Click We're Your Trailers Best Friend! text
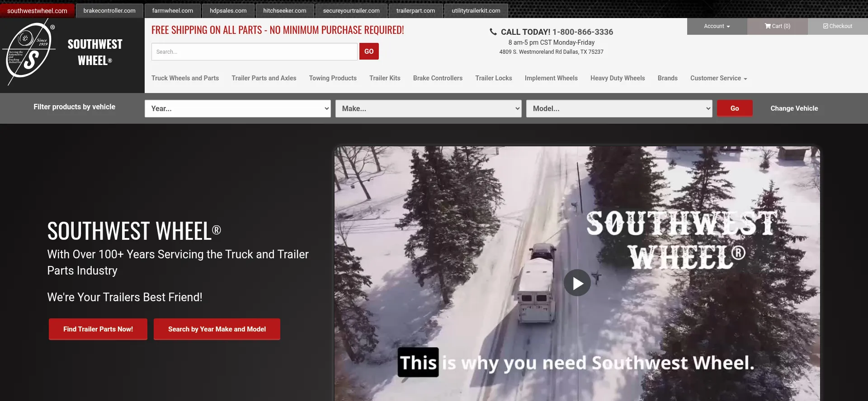The image size is (868, 401). click(x=125, y=297)
